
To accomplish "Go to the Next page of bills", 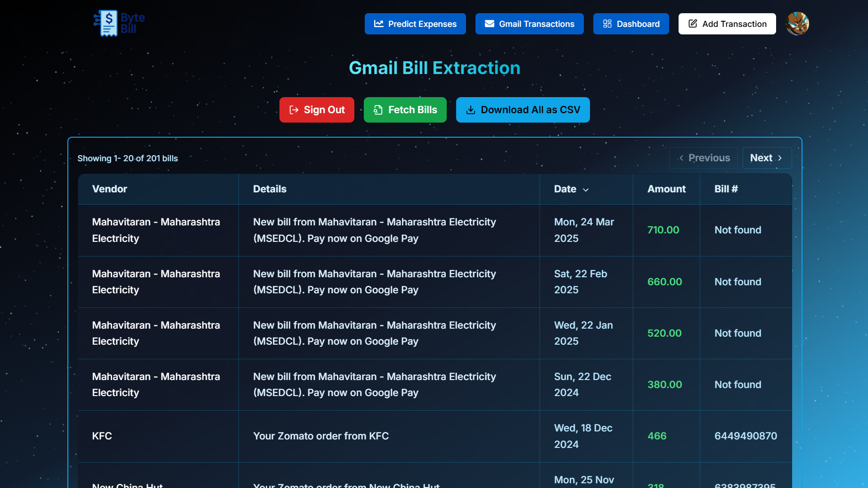I will [767, 158].
